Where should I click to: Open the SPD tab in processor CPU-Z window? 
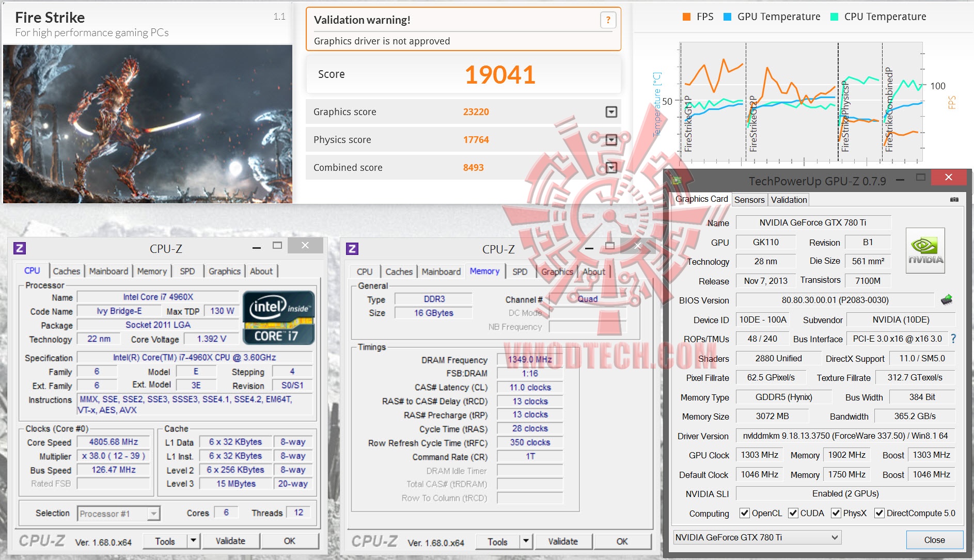187,271
